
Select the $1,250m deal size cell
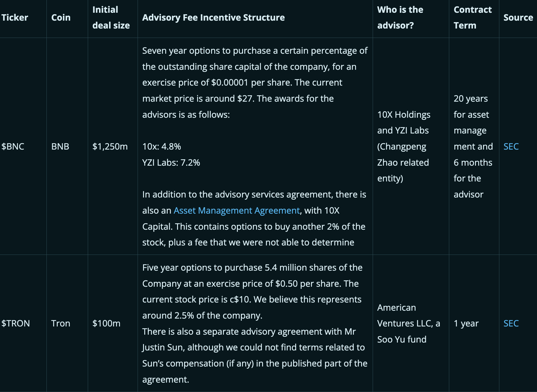[110, 147]
